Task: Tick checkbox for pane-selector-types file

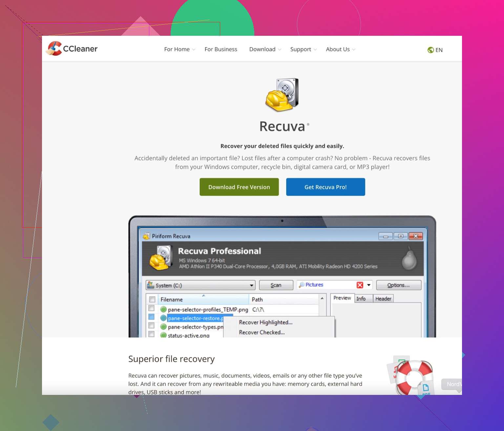Action: point(151,325)
